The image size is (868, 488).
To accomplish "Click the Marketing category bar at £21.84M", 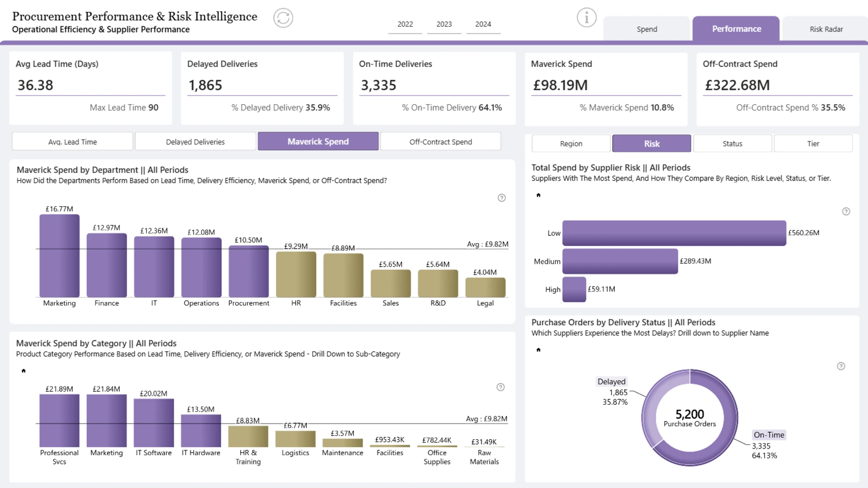I will 107,421.
